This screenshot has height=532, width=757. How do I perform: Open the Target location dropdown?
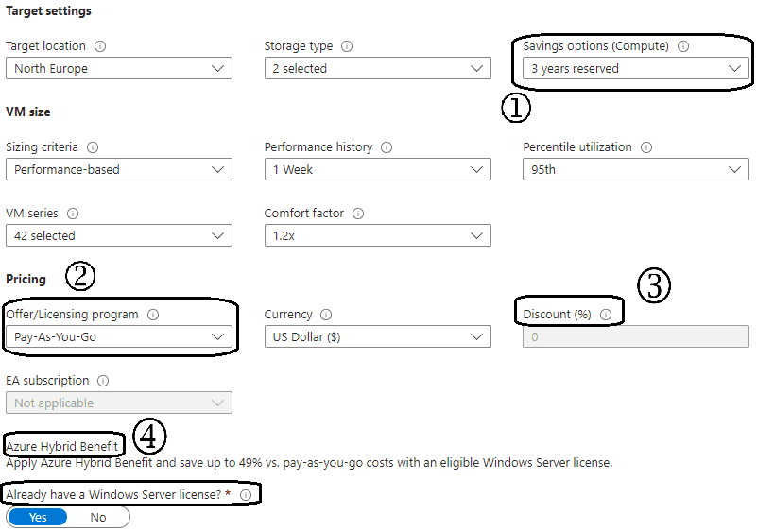(118, 69)
